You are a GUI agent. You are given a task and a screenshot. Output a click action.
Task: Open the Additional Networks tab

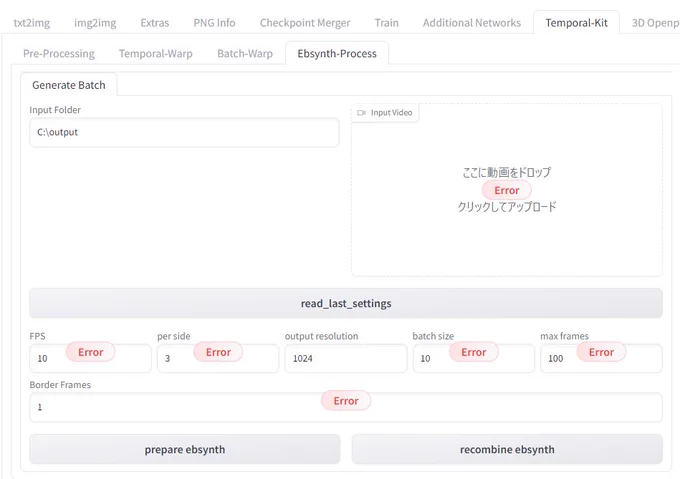pyautogui.click(x=472, y=23)
